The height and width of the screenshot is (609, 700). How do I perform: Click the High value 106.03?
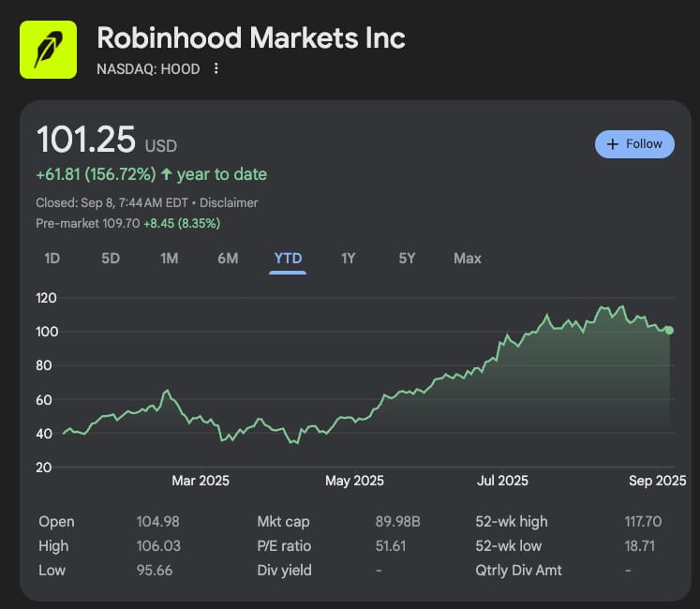point(158,545)
